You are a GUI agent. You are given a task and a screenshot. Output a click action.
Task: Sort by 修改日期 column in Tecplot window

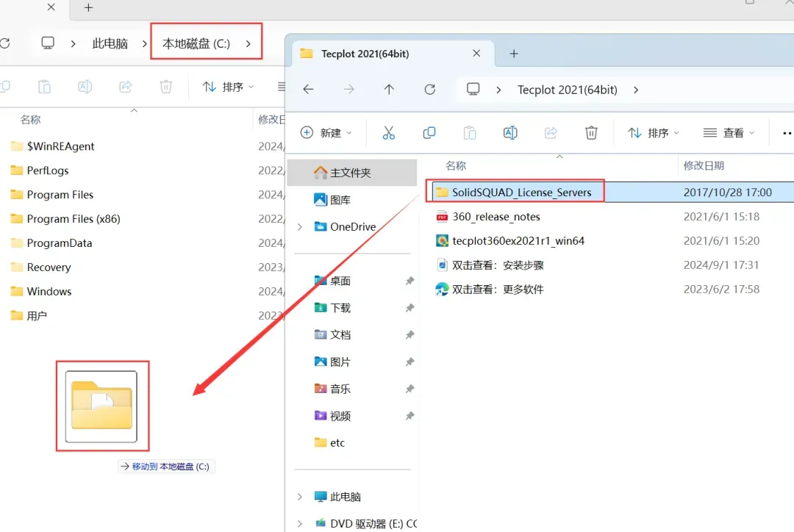(x=704, y=166)
